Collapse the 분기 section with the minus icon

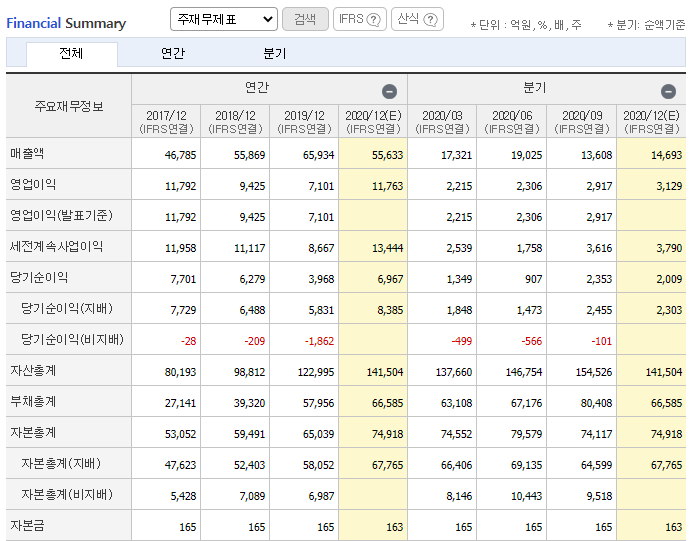point(668,92)
